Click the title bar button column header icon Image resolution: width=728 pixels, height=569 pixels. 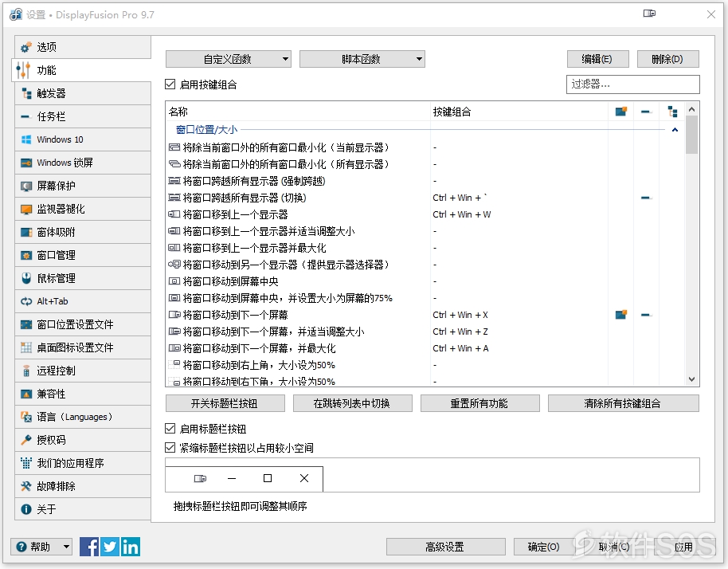[x=620, y=112]
